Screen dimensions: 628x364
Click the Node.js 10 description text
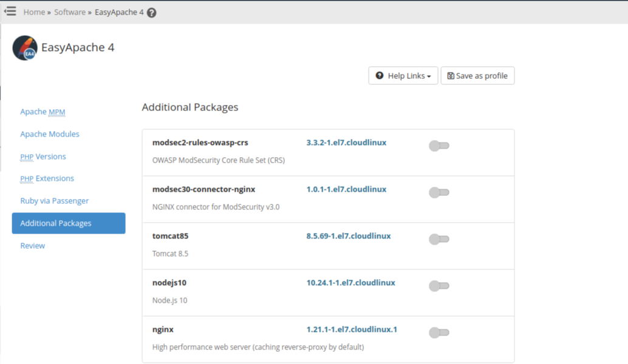pyautogui.click(x=169, y=300)
